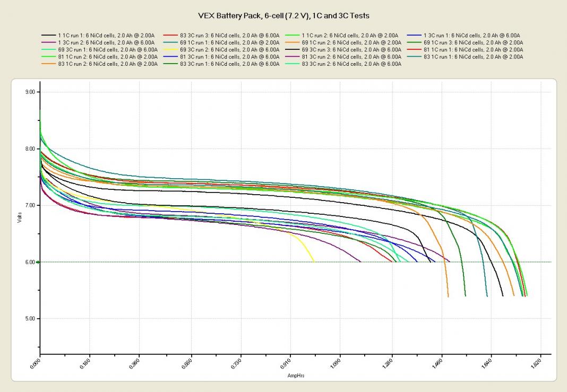
Task: Click the 9.00 tick on the Volts axis
Action: point(30,92)
